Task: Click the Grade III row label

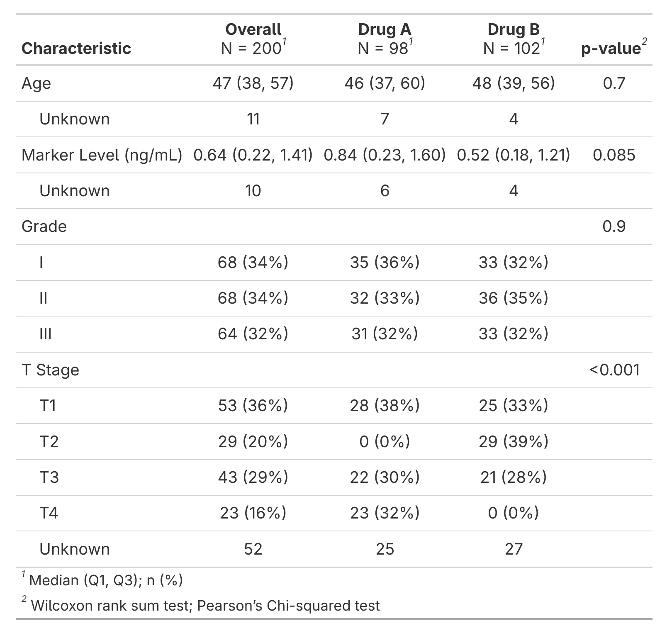Action: [46, 334]
